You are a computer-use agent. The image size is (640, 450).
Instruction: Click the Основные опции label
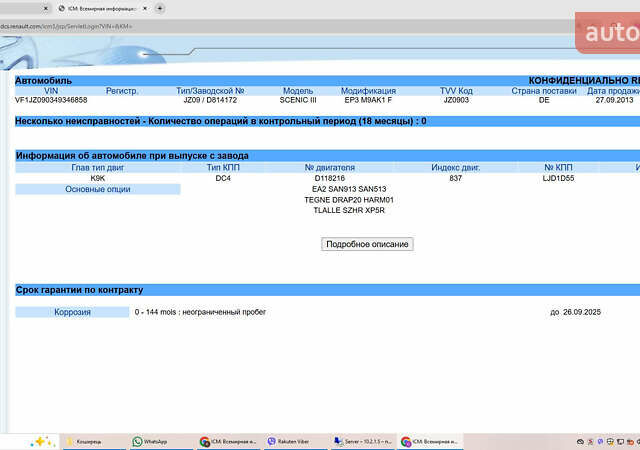click(x=99, y=189)
